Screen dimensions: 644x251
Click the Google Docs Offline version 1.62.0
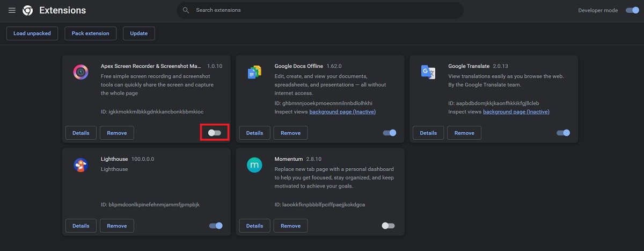click(334, 66)
